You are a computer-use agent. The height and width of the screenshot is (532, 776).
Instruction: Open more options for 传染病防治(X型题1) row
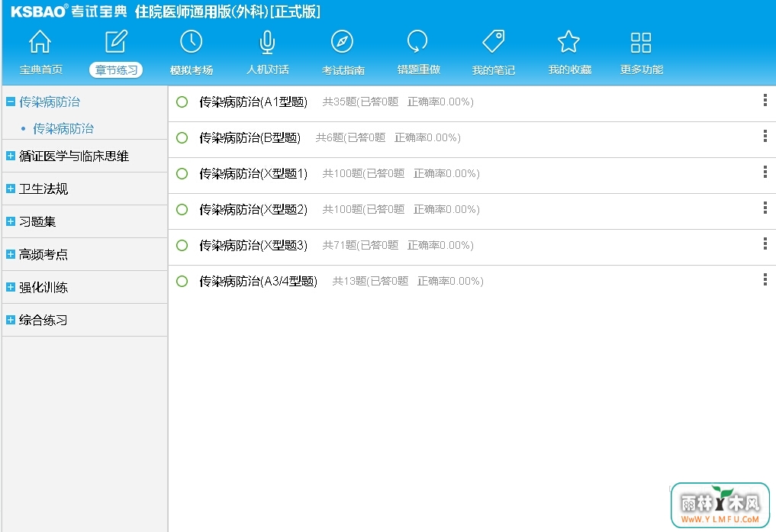pos(765,172)
